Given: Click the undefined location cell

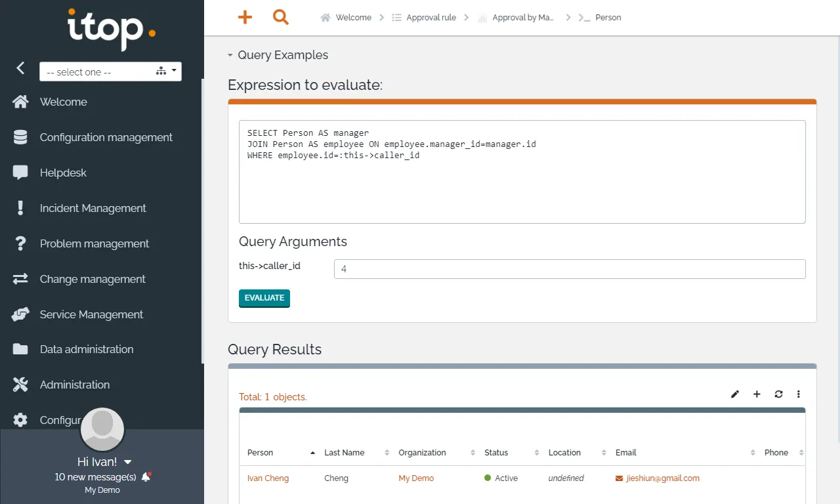Looking at the screenshot, I should click(566, 478).
